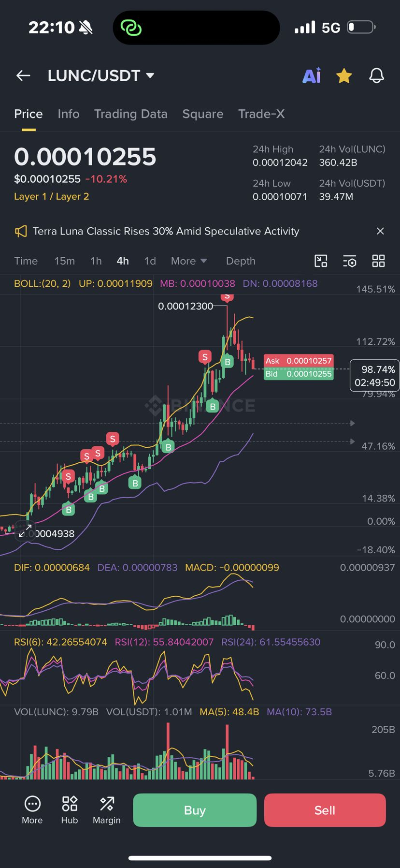
Task: Select the 1h interval
Action: pos(96,261)
